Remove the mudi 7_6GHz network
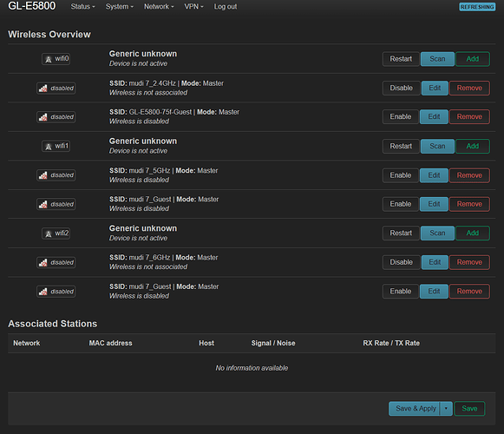Image resolution: width=504 pixels, height=434 pixels. point(469,262)
